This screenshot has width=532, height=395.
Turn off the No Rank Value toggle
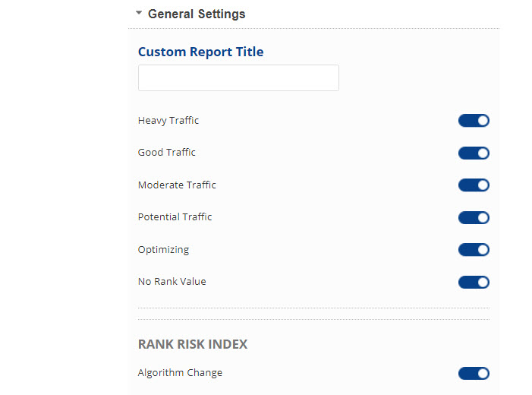point(474,283)
